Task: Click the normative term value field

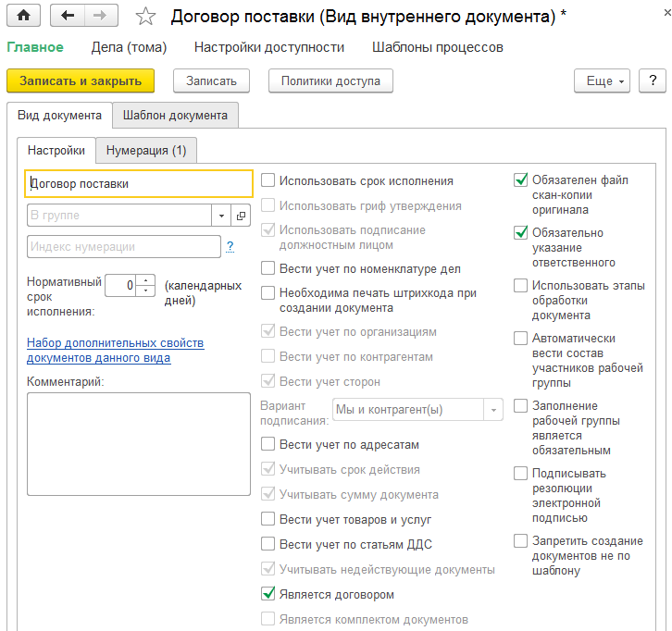Action: click(x=120, y=285)
